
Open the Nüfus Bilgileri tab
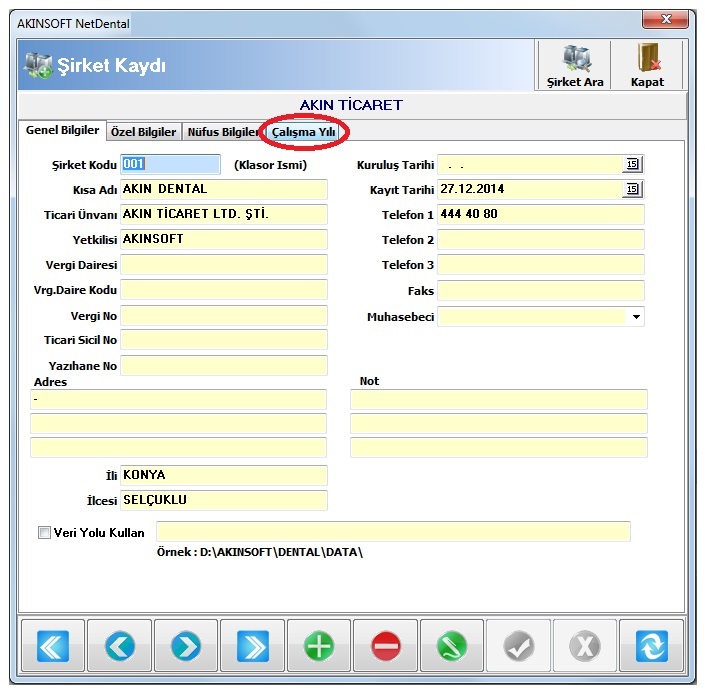coord(222,132)
